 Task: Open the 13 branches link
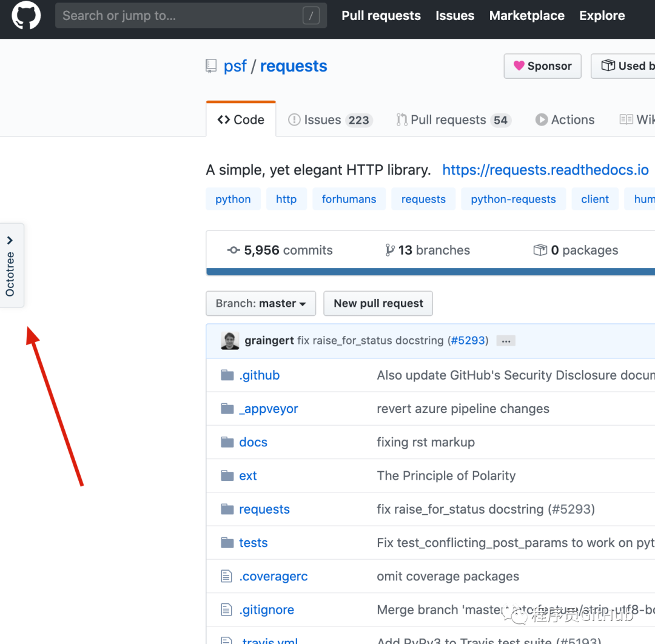pyautogui.click(x=428, y=250)
